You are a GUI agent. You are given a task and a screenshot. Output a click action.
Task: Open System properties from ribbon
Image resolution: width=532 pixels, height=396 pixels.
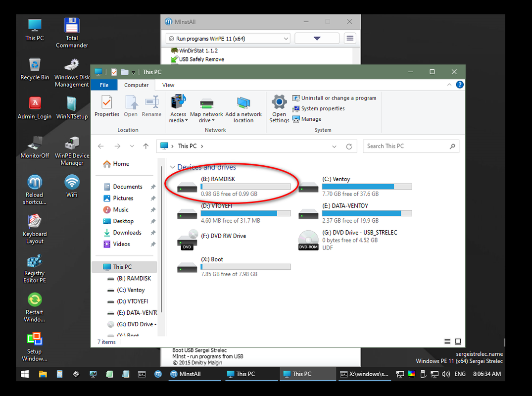319,108
